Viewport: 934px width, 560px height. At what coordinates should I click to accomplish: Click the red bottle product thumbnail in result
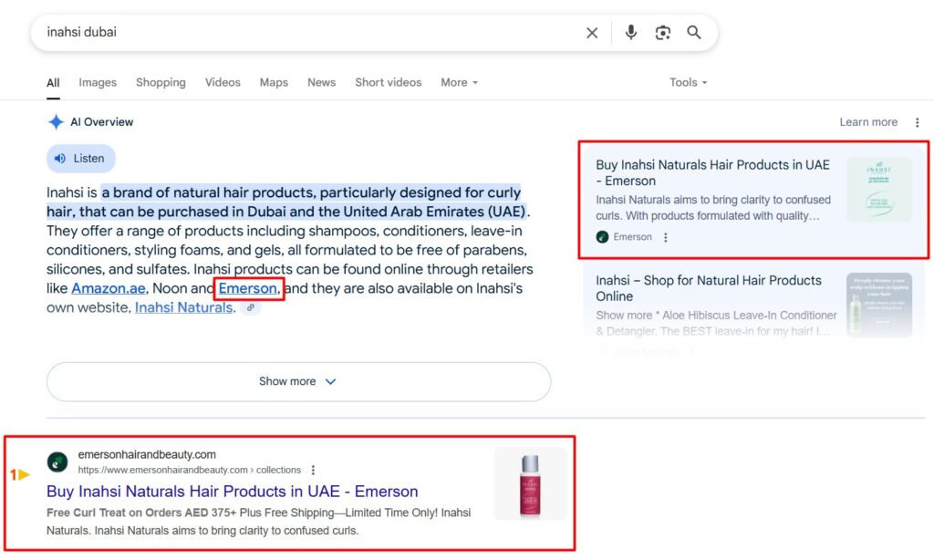click(x=530, y=483)
